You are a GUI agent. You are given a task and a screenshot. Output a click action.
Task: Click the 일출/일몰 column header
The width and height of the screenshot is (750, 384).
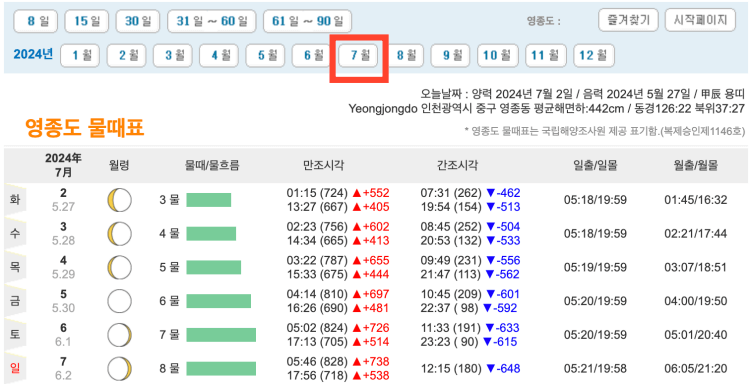pyautogui.click(x=596, y=165)
